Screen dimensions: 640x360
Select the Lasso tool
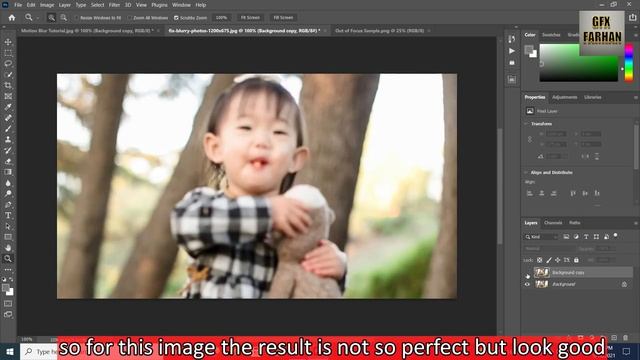(8, 64)
